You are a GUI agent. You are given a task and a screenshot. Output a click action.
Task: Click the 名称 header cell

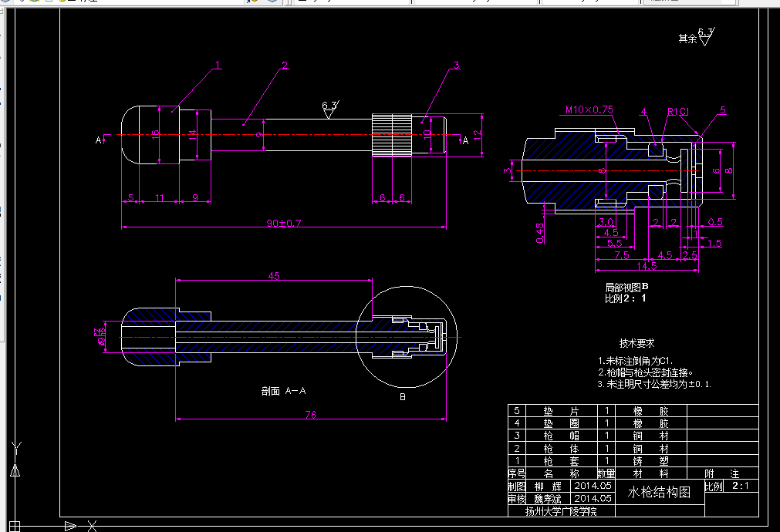click(x=561, y=473)
